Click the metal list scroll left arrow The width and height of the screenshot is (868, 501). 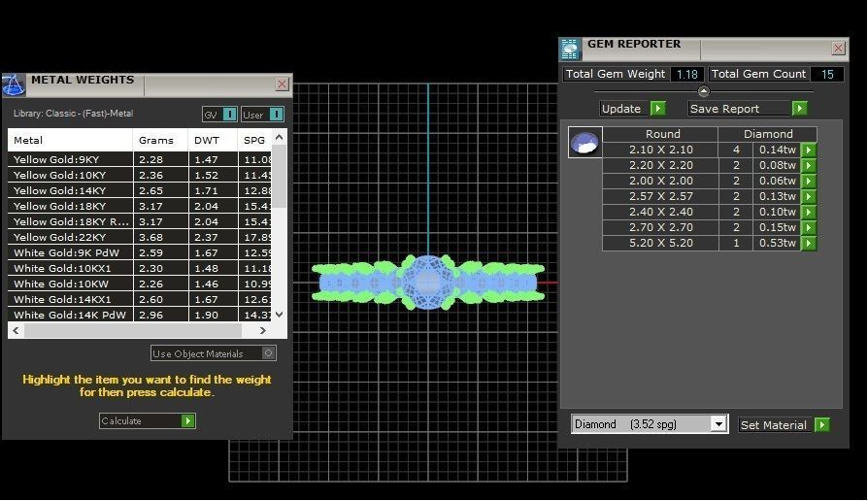[x=17, y=330]
